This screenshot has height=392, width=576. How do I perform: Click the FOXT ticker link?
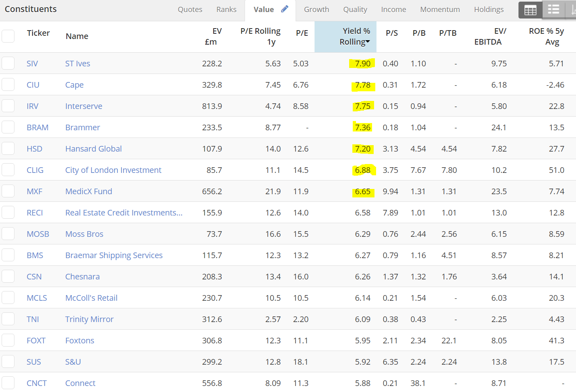pyautogui.click(x=36, y=341)
